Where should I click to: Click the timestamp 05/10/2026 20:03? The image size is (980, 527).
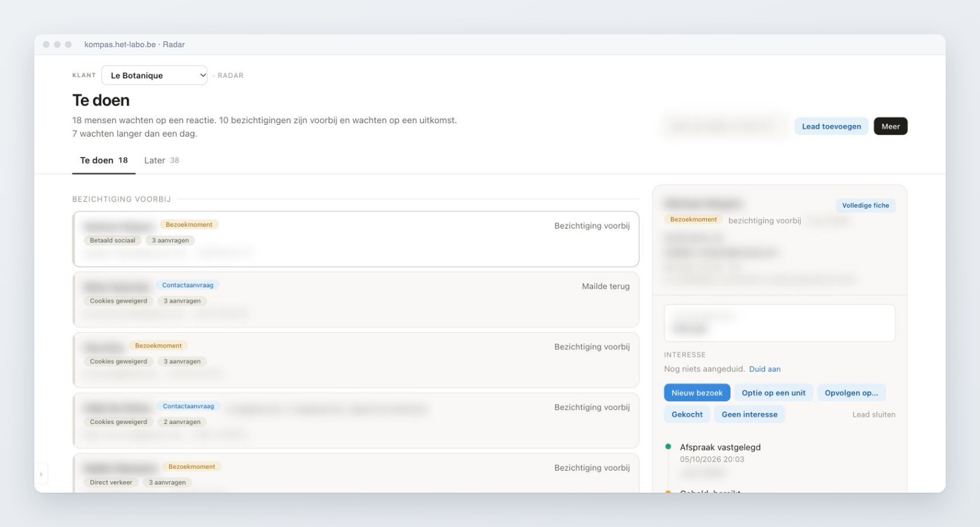712,459
